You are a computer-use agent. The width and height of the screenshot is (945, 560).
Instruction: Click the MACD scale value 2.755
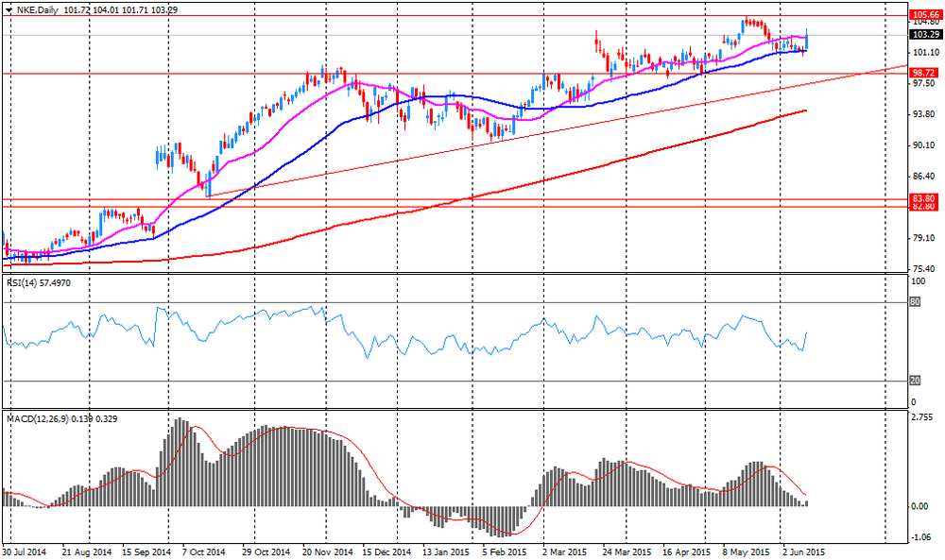[x=922, y=416]
